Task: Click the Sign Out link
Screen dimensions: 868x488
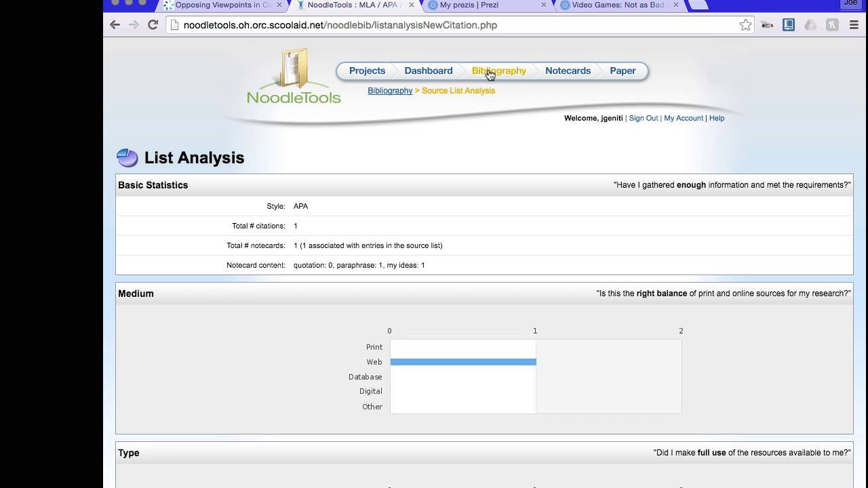Action: tap(644, 118)
